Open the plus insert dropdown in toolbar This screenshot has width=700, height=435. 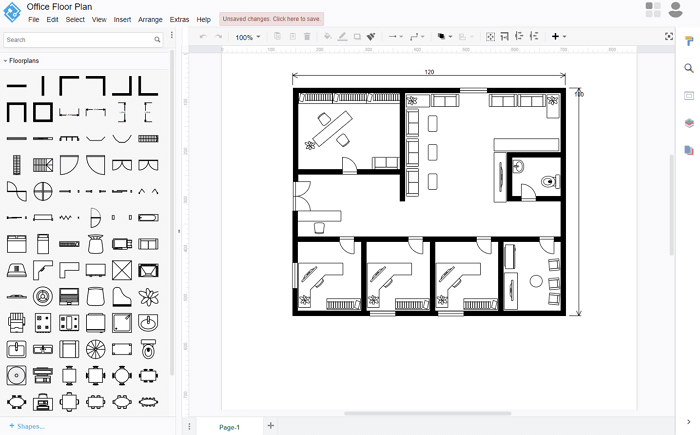coord(558,37)
